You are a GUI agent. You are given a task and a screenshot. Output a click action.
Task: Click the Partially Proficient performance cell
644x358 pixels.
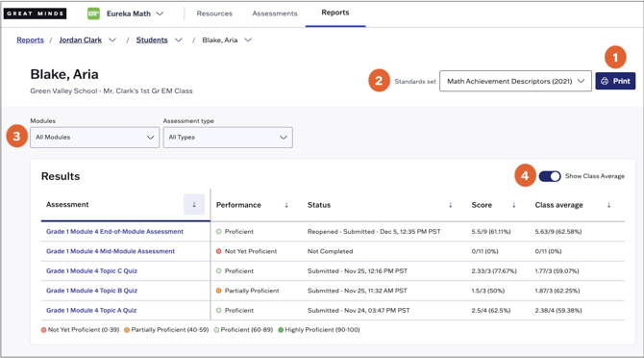tap(248, 291)
